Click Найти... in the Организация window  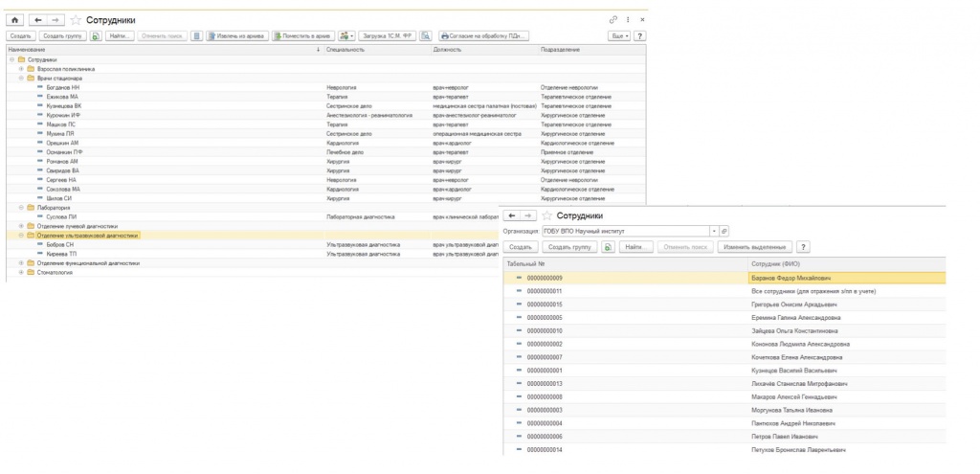point(636,247)
